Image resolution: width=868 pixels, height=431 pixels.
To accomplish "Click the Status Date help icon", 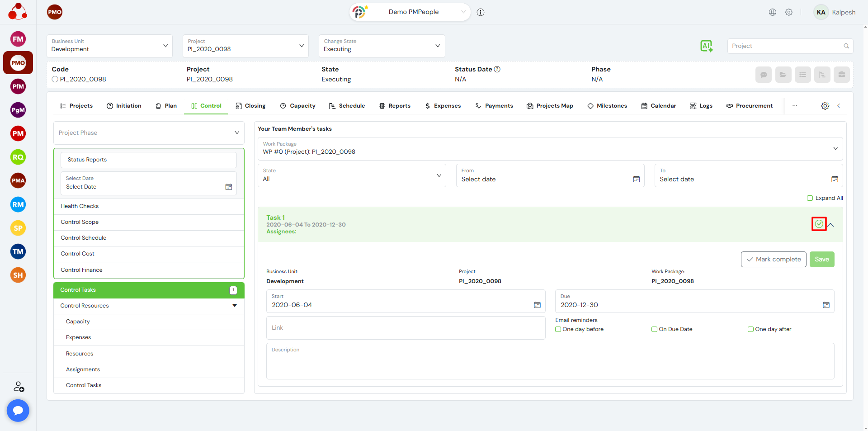I will point(497,69).
